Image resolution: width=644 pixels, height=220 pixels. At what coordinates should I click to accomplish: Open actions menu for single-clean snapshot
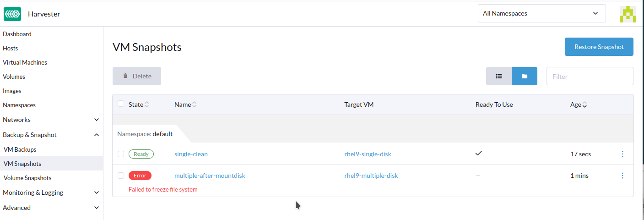click(x=622, y=154)
